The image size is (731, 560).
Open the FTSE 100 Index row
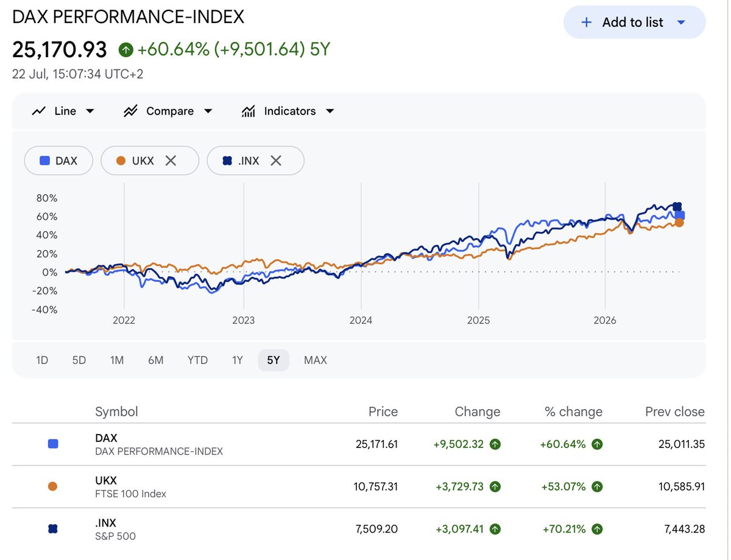[x=359, y=487]
